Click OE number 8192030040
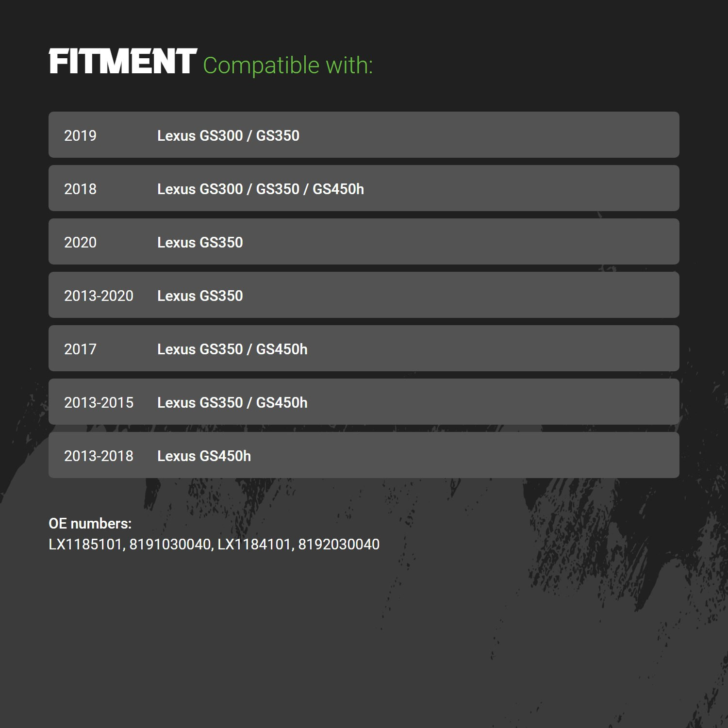728x728 pixels. click(339, 545)
